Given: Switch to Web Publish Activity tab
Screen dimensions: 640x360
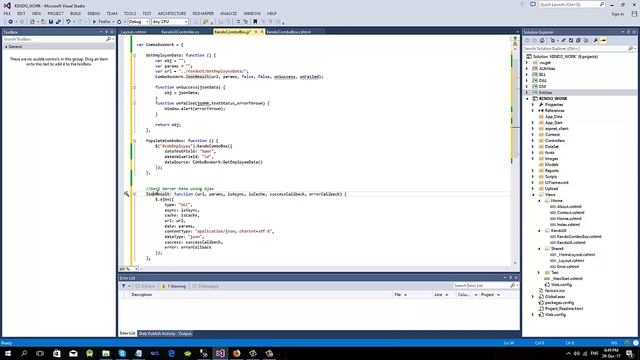Looking at the screenshot, I should pos(157,333).
